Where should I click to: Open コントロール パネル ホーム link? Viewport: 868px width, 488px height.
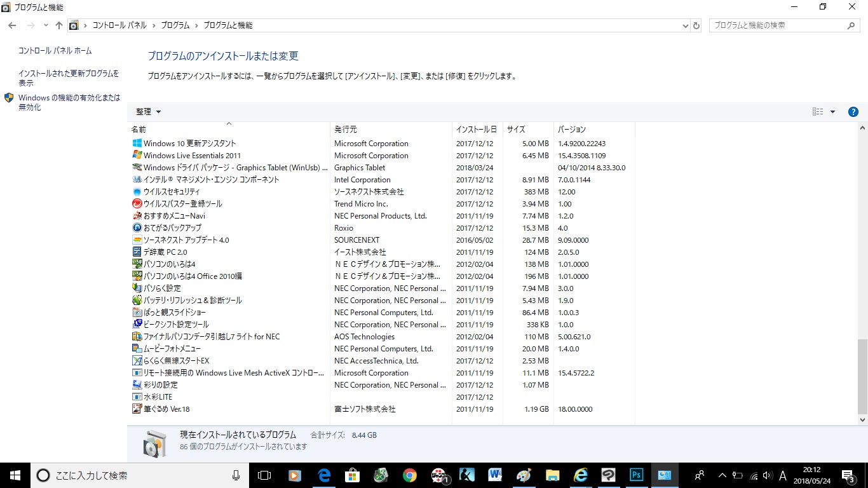[x=55, y=51]
